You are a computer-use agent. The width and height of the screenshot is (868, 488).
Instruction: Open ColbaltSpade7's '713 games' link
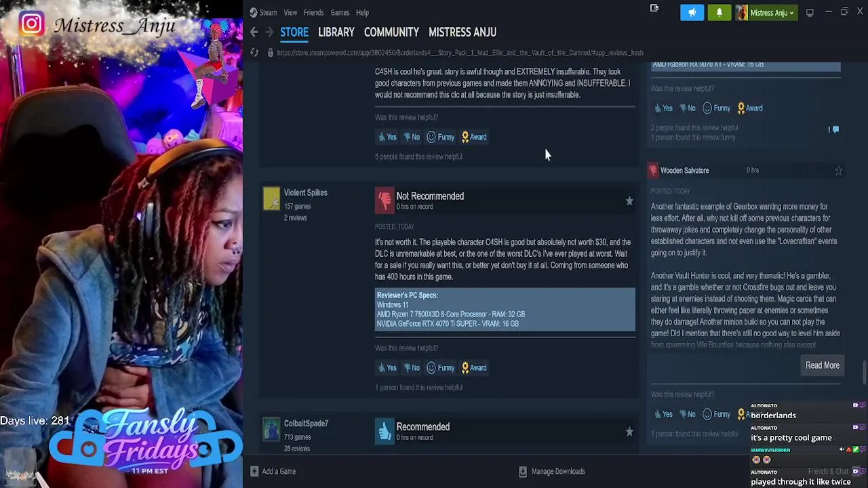pos(297,436)
